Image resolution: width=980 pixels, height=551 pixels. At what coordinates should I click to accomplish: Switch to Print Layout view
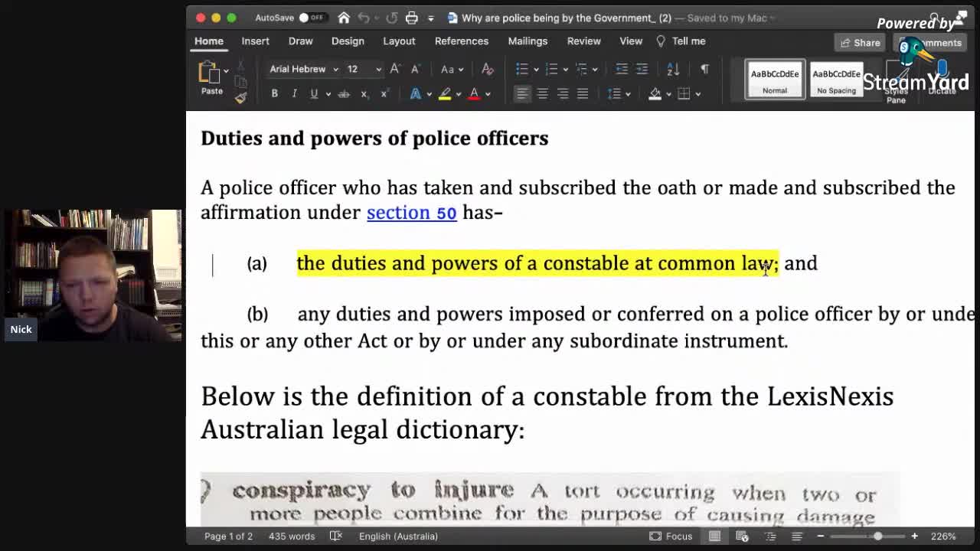pos(714,536)
